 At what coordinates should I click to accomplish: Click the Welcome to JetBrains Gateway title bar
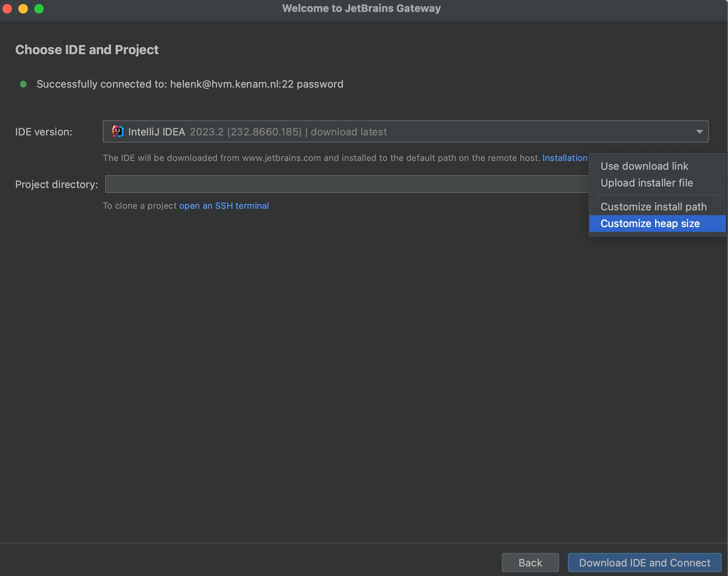(361, 8)
